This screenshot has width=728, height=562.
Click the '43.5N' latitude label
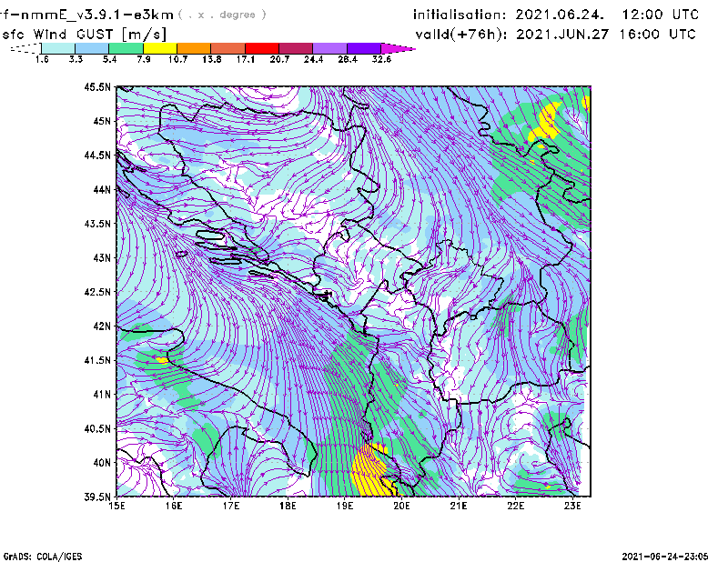pos(97,224)
